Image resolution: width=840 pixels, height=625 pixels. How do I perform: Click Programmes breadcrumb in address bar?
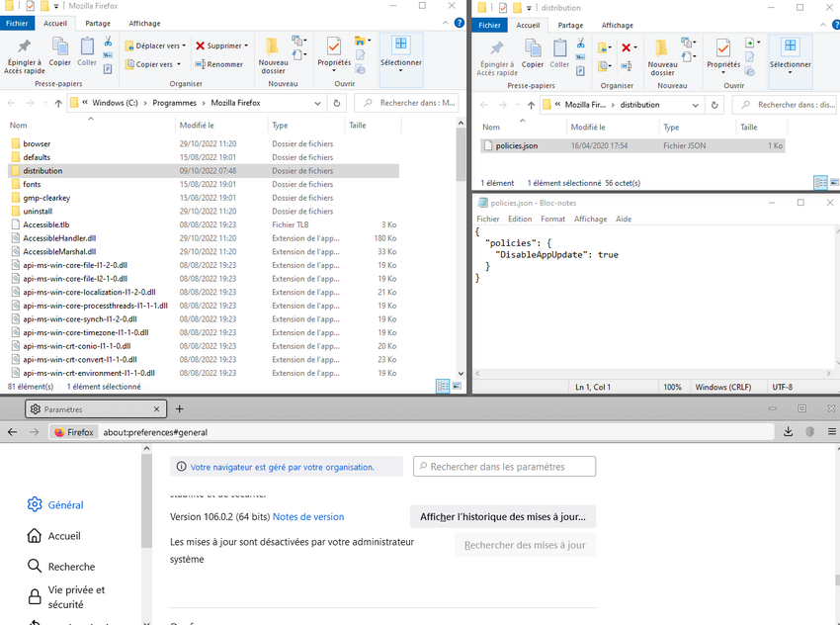point(174,103)
